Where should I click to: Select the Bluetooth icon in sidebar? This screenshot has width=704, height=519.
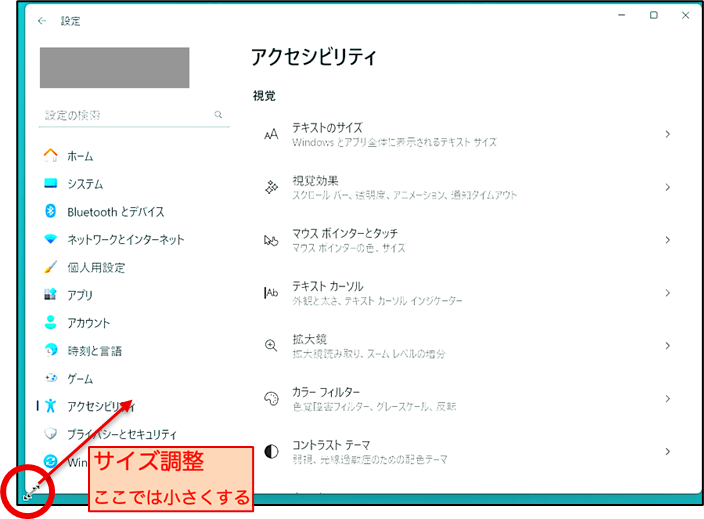(51, 211)
